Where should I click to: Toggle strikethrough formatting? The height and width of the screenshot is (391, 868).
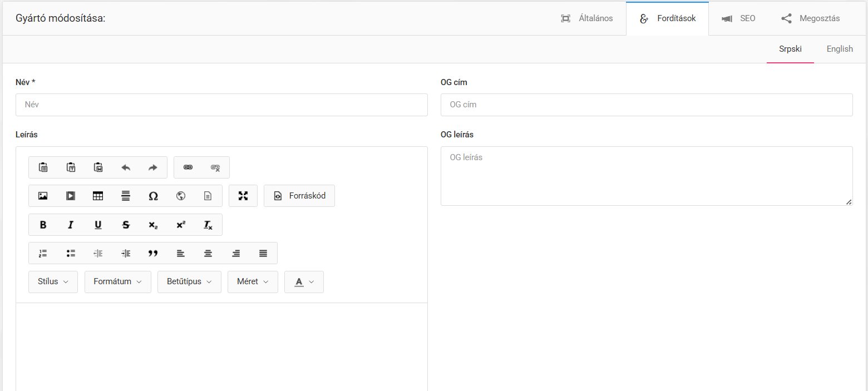tap(126, 225)
